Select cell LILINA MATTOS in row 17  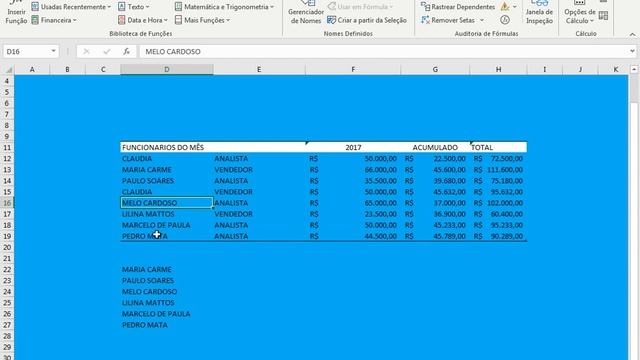pyautogui.click(x=167, y=214)
